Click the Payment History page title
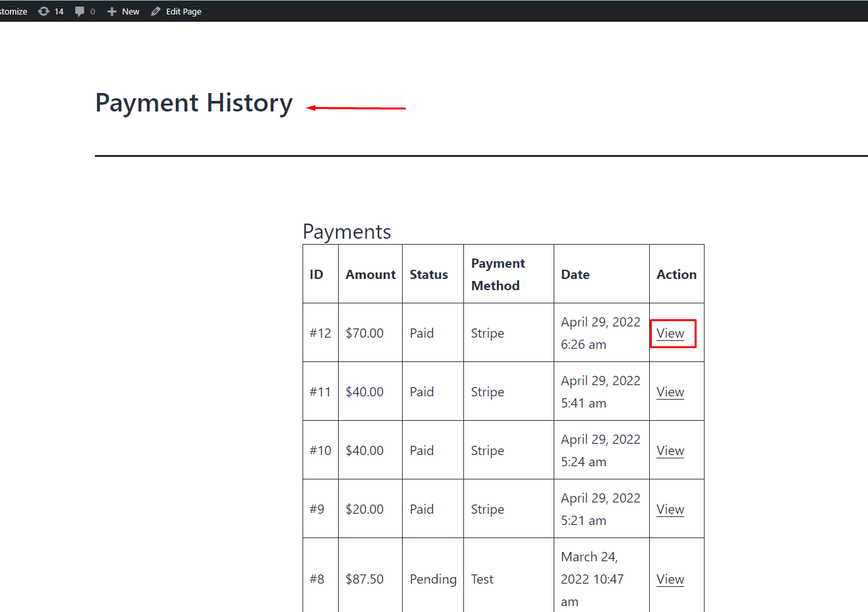The width and height of the screenshot is (868, 612). [194, 103]
